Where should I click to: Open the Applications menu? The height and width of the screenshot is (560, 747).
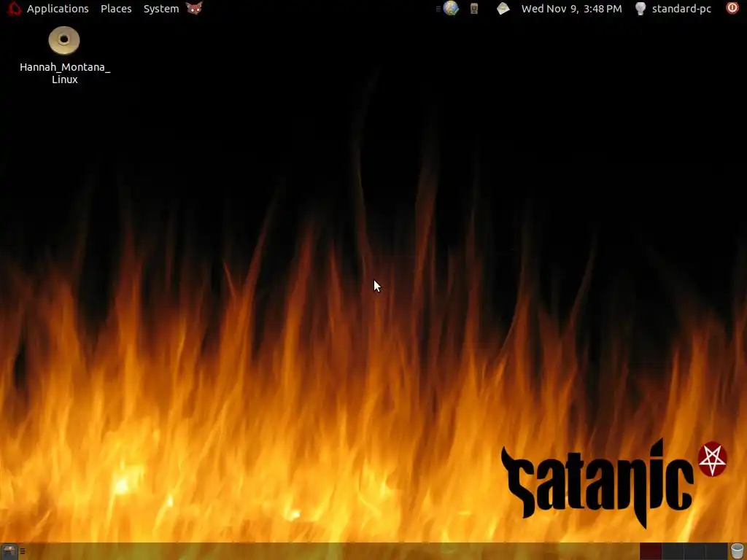coord(58,9)
